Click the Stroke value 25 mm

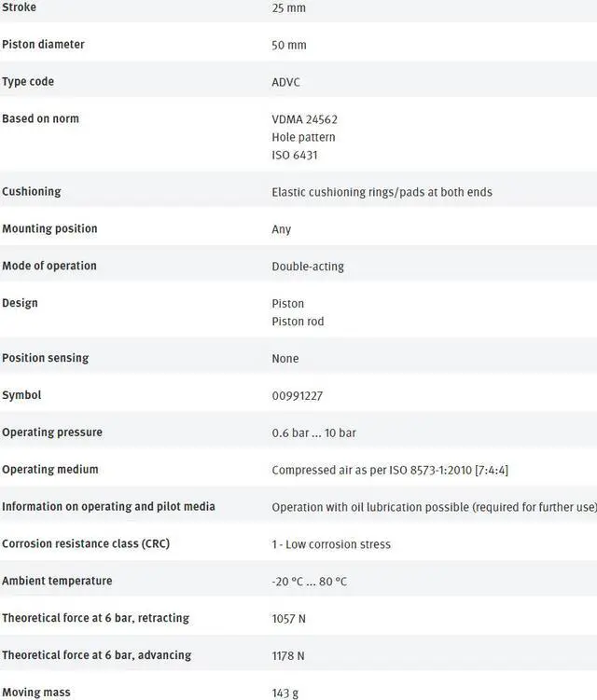[x=288, y=8]
